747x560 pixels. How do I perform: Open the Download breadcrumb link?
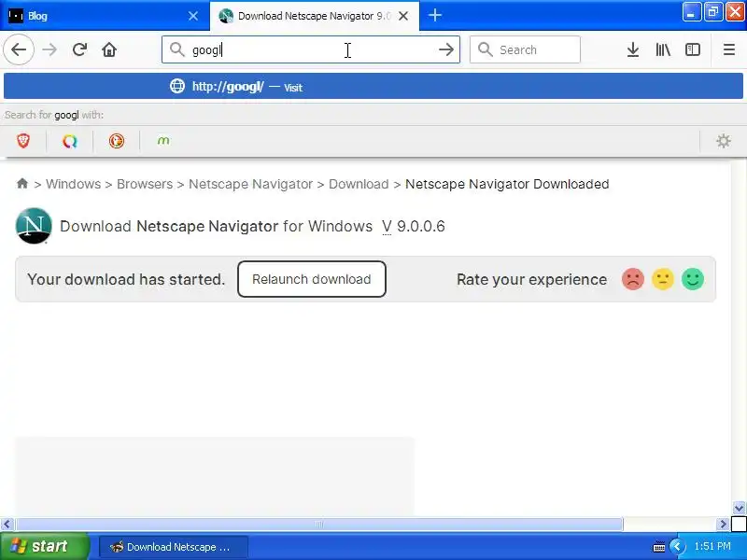359,184
